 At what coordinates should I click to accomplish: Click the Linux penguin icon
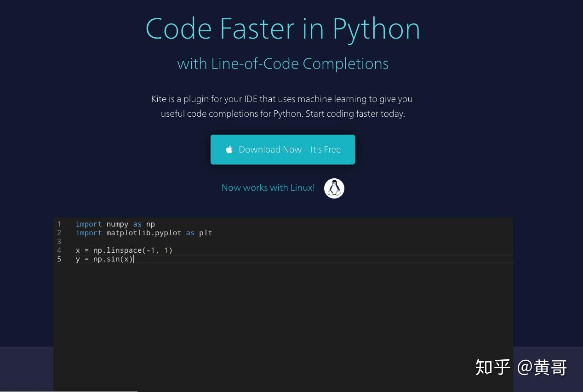[334, 188]
